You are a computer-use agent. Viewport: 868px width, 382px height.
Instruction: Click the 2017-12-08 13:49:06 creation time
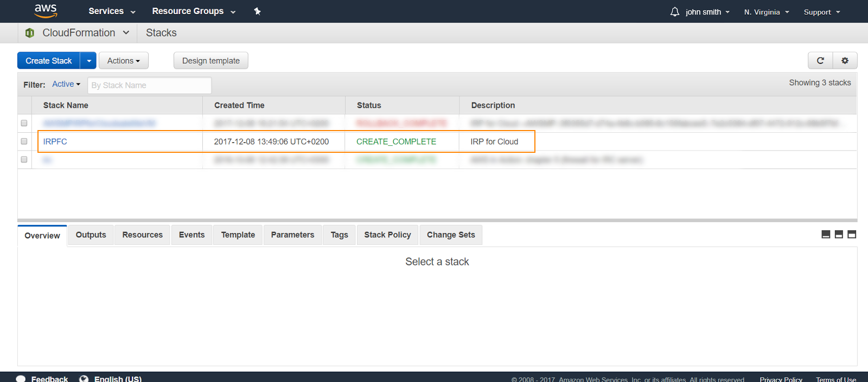271,141
